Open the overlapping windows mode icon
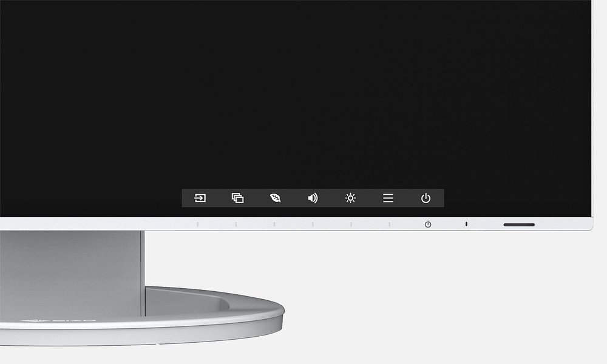 (x=237, y=198)
